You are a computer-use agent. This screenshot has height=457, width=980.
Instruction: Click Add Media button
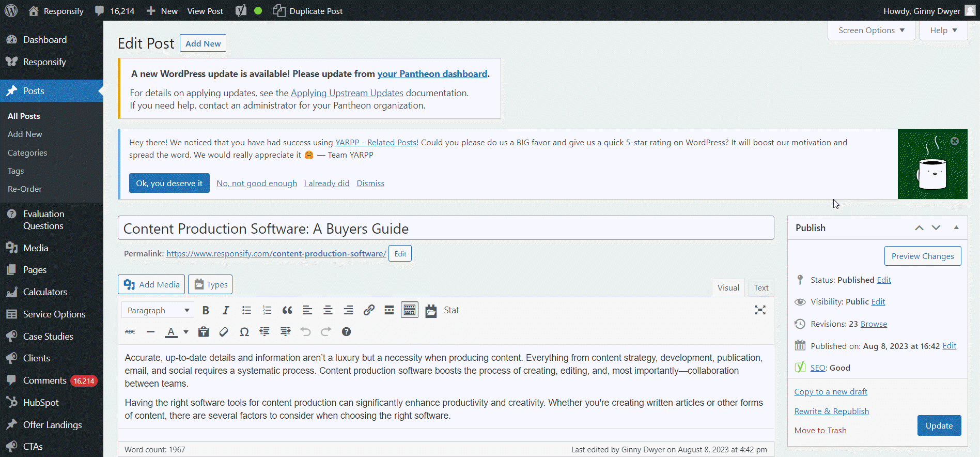click(x=151, y=284)
